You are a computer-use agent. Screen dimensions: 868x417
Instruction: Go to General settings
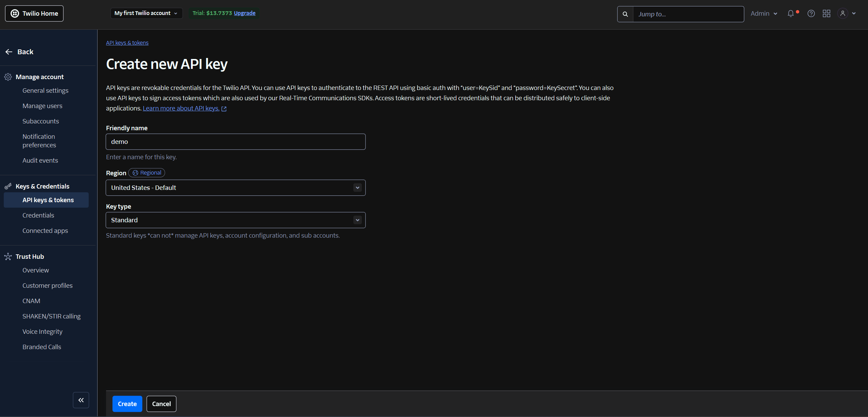tap(45, 91)
